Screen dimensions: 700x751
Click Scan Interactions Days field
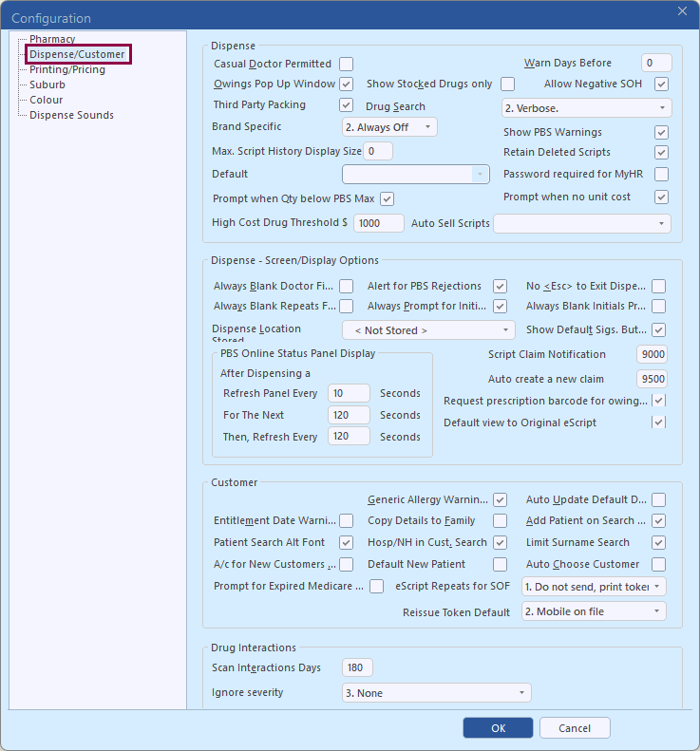pyautogui.click(x=357, y=667)
